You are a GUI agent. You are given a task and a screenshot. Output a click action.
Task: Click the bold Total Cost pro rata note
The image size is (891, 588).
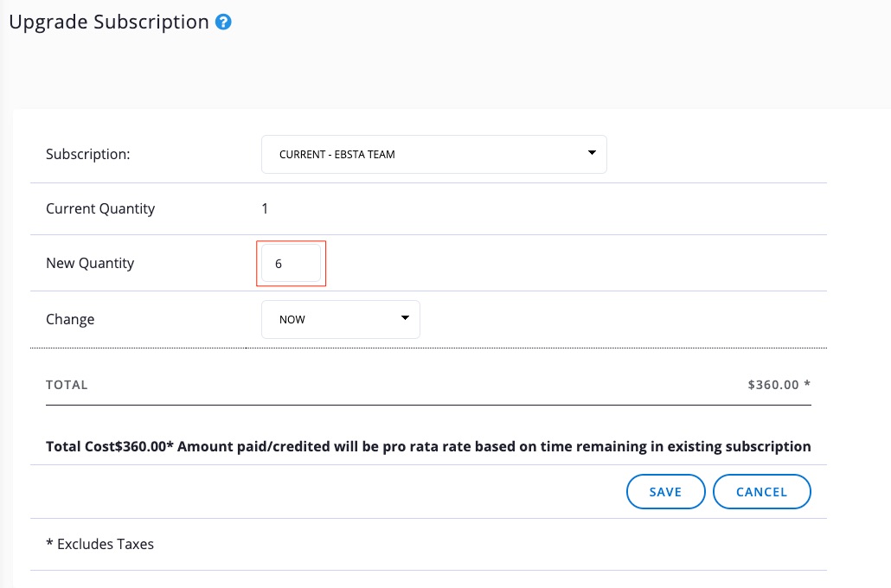(x=428, y=447)
